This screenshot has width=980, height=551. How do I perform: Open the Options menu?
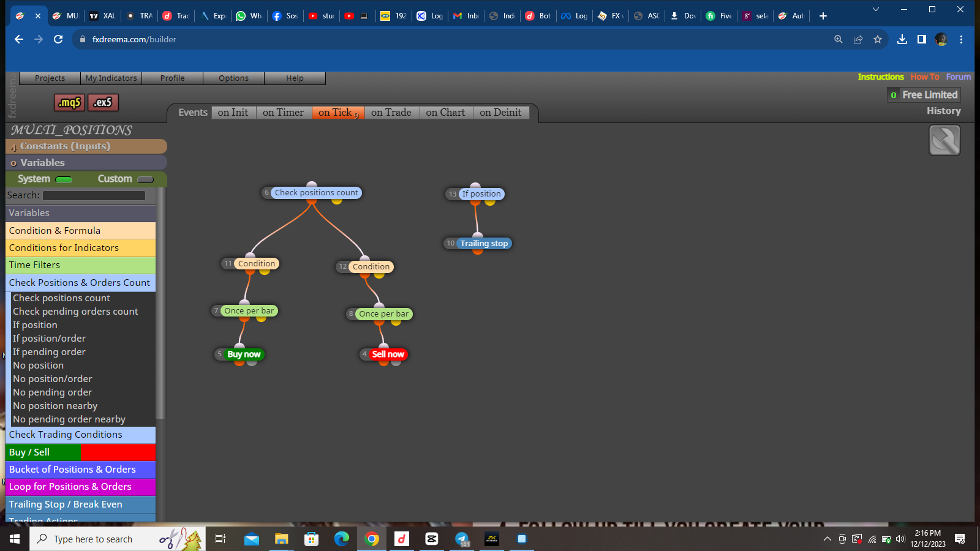[233, 78]
